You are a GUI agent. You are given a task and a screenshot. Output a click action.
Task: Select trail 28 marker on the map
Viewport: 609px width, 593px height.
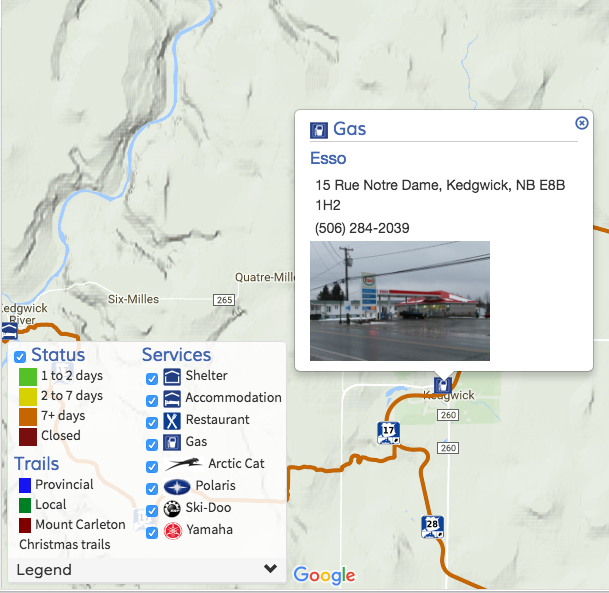click(x=432, y=527)
